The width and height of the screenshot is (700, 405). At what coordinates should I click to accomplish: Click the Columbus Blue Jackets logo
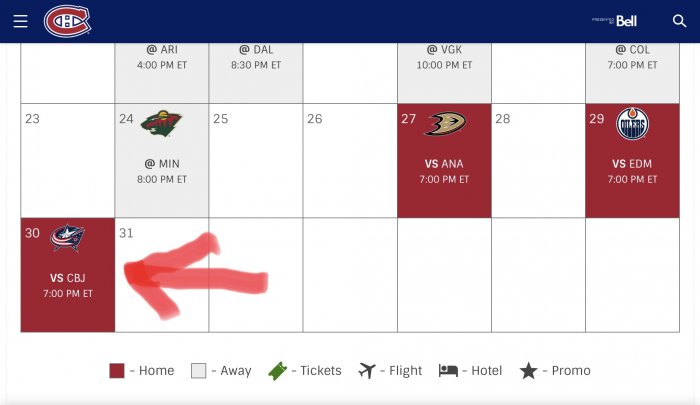click(x=67, y=238)
